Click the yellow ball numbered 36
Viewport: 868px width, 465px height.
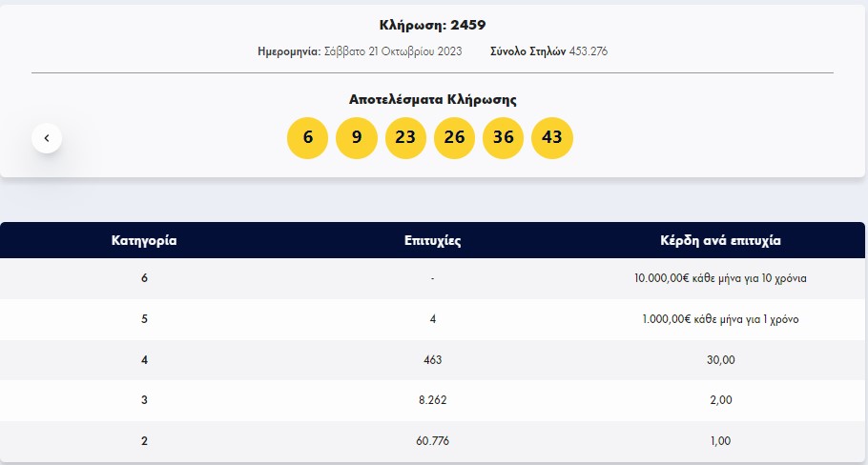(x=504, y=138)
